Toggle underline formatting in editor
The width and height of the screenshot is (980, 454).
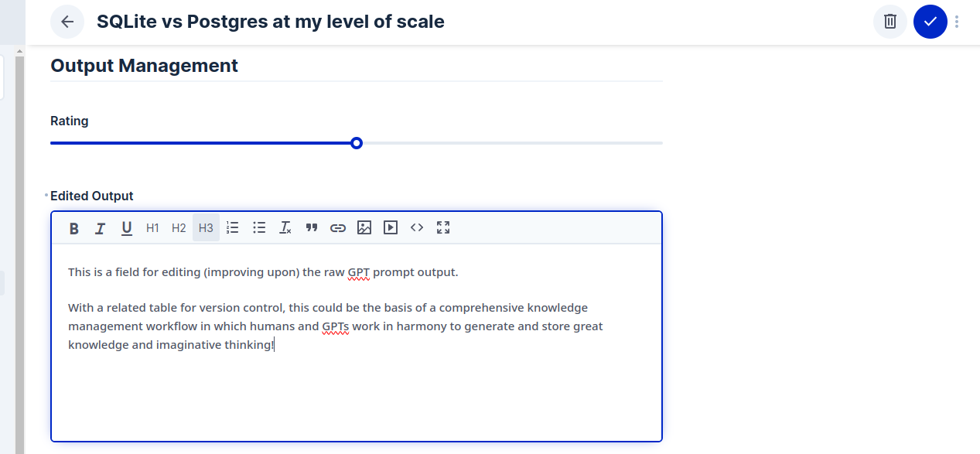(x=127, y=228)
